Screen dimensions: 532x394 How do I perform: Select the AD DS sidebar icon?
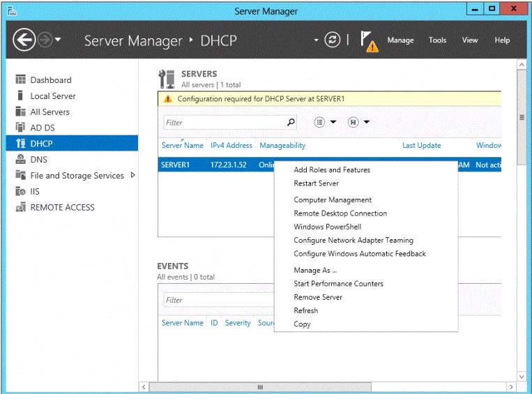pos(20,128)
